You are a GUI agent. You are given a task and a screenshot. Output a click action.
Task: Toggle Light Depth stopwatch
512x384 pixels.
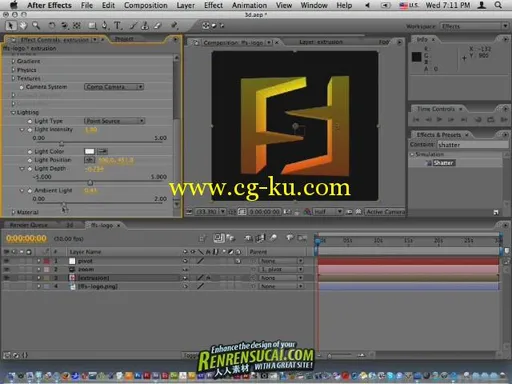point(30,169)
